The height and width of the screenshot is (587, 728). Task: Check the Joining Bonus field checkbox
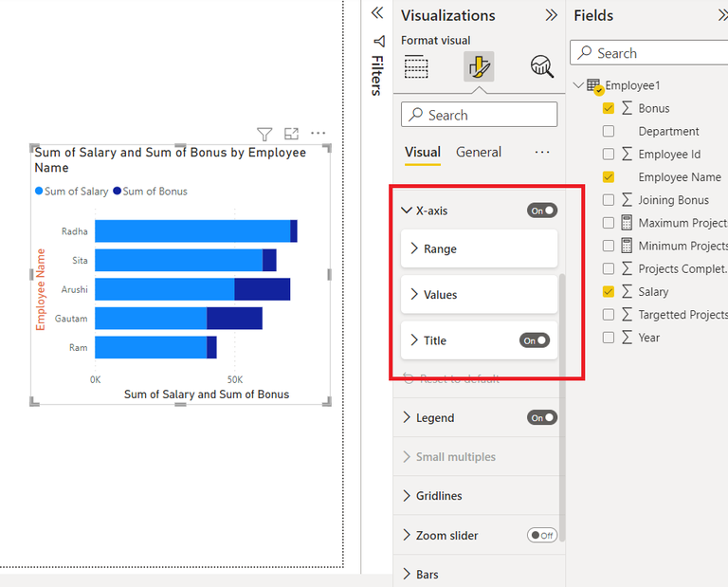coord(609,200)
